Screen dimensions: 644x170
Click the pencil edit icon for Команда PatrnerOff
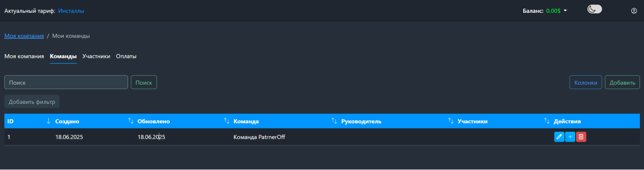coord(559,137)
